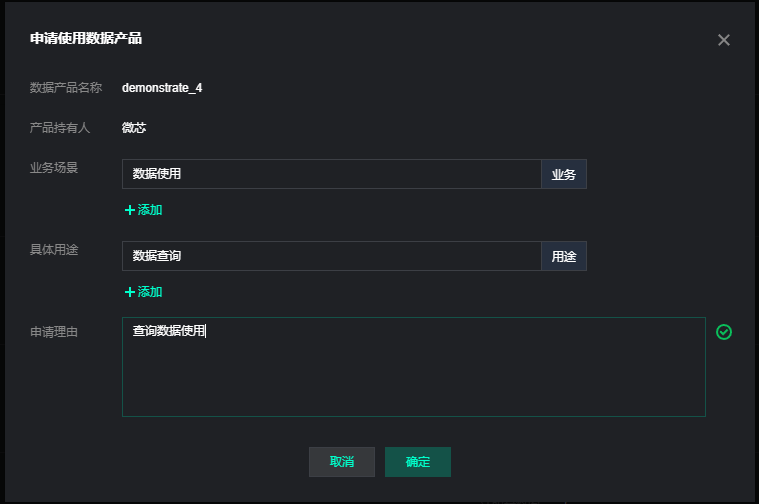Click the 数据产品名称 label
This screenshot has height=504, width=759.
coord(66,87)
